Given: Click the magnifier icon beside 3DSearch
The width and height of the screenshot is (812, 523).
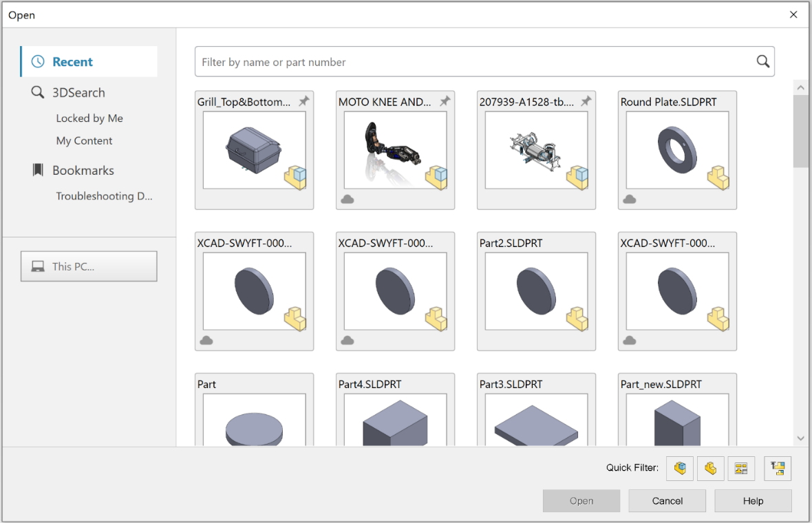Looking at the screenshot, I should point(37,92).
